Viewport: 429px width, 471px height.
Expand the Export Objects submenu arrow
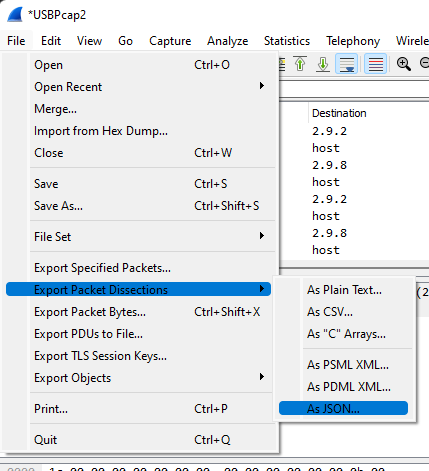coord(262,377)
